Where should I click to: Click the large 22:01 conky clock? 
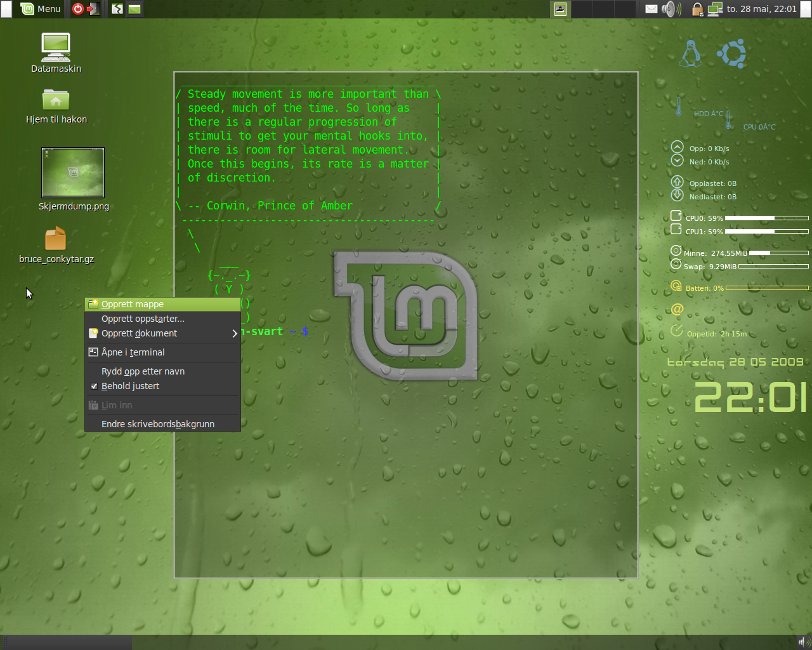pyautogui.click(x=750, y=397)
